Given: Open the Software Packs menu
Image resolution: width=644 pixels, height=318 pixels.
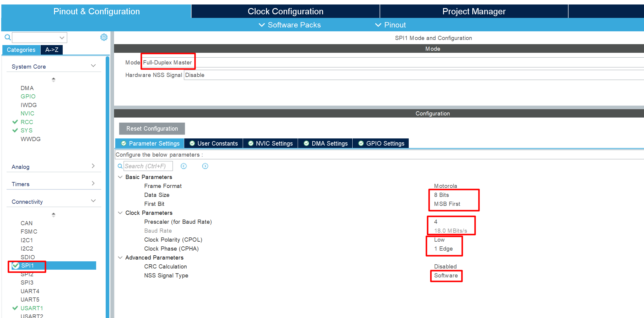Looking at the screenshot, I should tap(290, 25).
